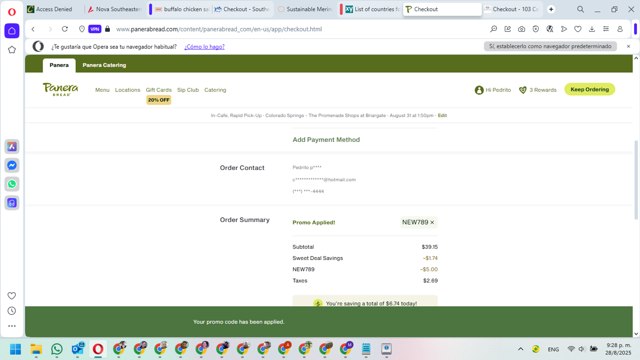Select the Panera Catering top tab
The image size is (640, 360).
click(104, 65)
